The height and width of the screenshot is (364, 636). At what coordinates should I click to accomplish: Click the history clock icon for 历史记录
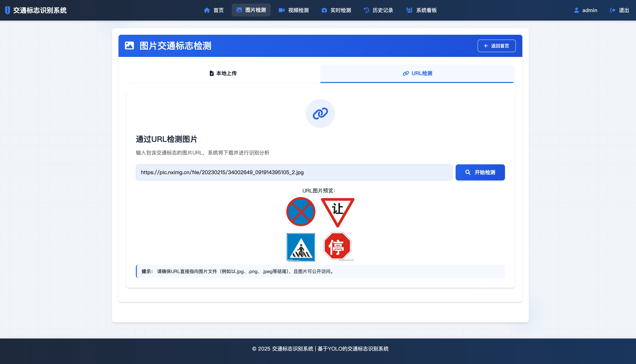[366, 10]
